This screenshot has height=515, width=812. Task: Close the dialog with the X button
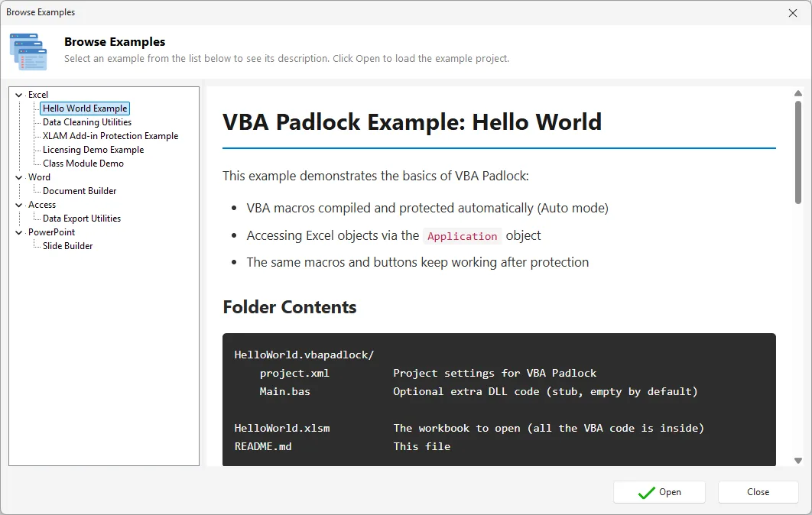[x=793, y=13]
